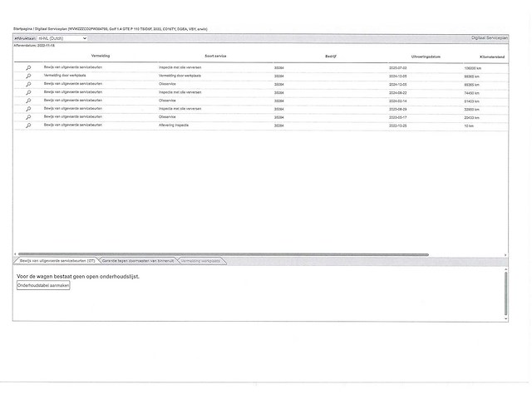
Task: Click magnifier for the 'Aflevering inspectie' row
Action: pyautogui.click(x=28, y=126)
